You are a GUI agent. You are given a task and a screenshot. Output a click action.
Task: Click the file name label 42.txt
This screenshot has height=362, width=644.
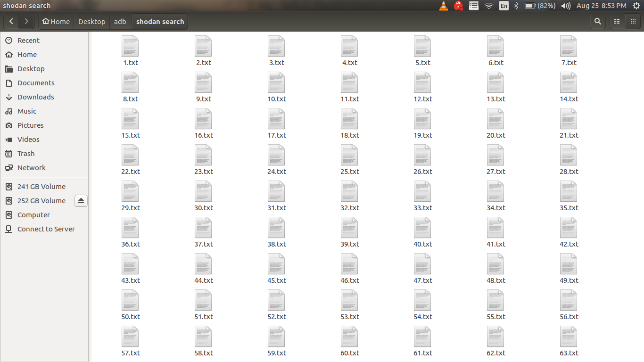point(569,244)
